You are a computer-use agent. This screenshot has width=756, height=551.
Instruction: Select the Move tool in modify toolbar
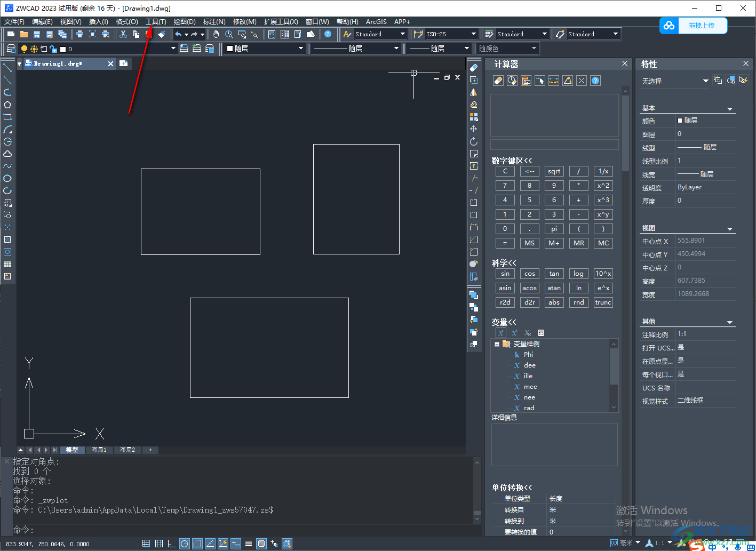(474, 129)
